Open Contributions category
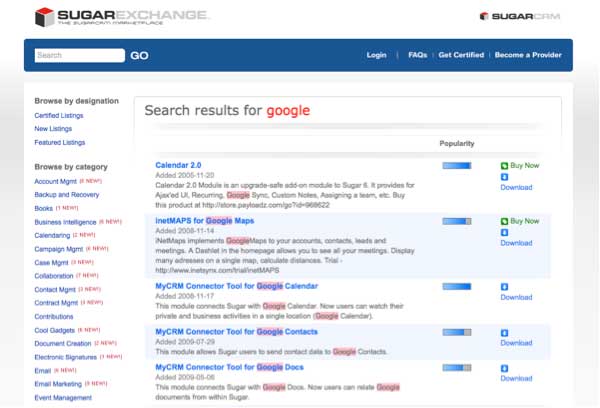The image size is (600, 408). pyautogui.click(x=54, y=317)
